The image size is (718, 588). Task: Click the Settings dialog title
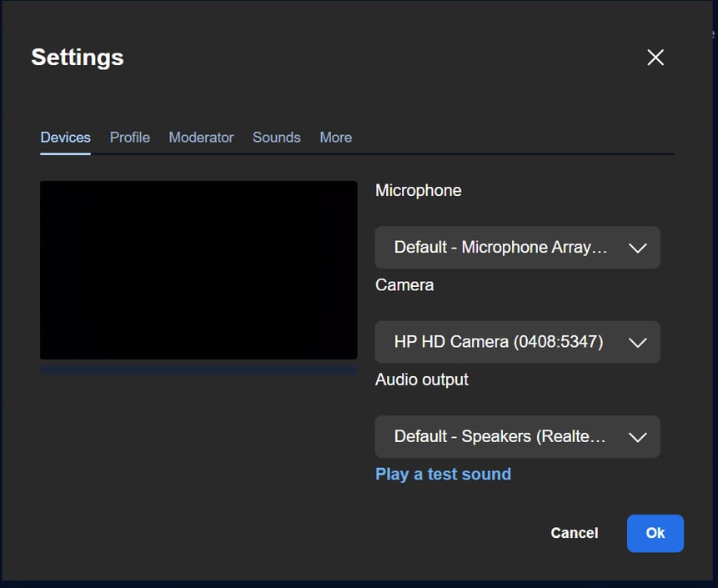(x=78, y=58)
